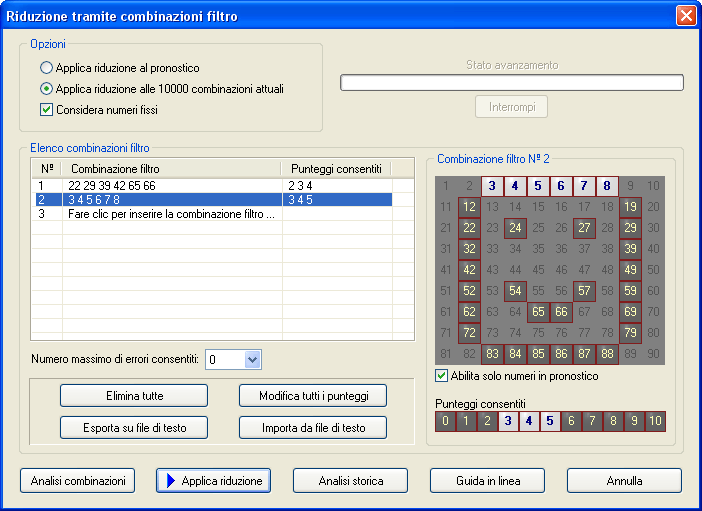Click 'Importa da file di testo' button
The image size is (702, 511).
[x=312, y=428]
